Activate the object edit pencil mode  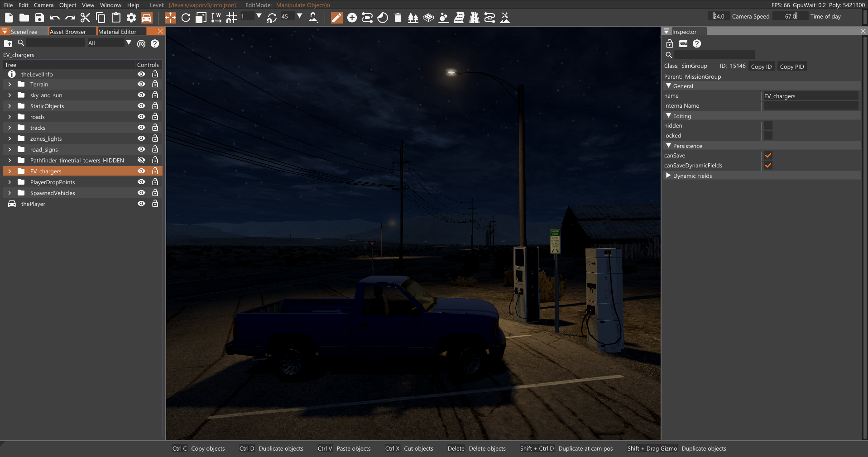click(x=337, y=18)
